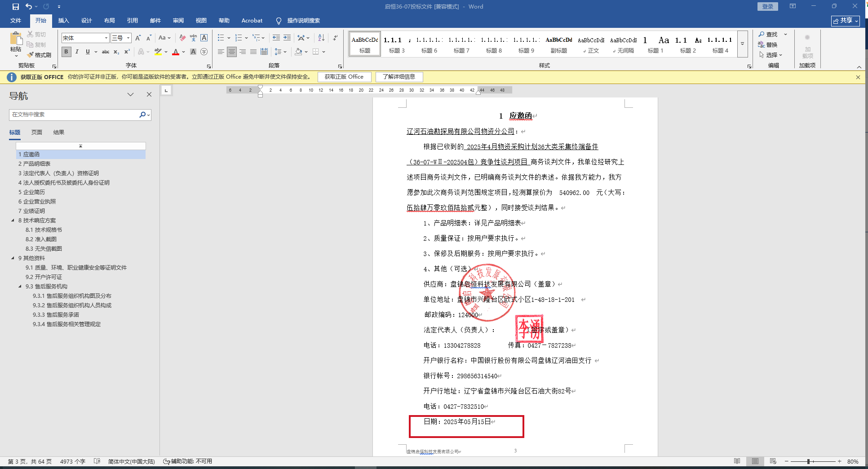Switch to the 布局 (Layout) ribbon tab
This screenshot has height=469, width=868.
(x=110, y=21)
